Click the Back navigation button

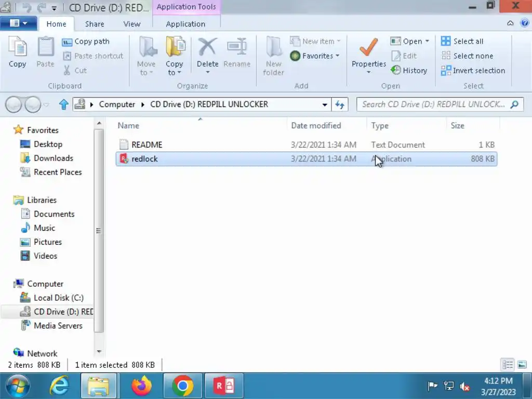pyautogui.click(x=14, y=104)
